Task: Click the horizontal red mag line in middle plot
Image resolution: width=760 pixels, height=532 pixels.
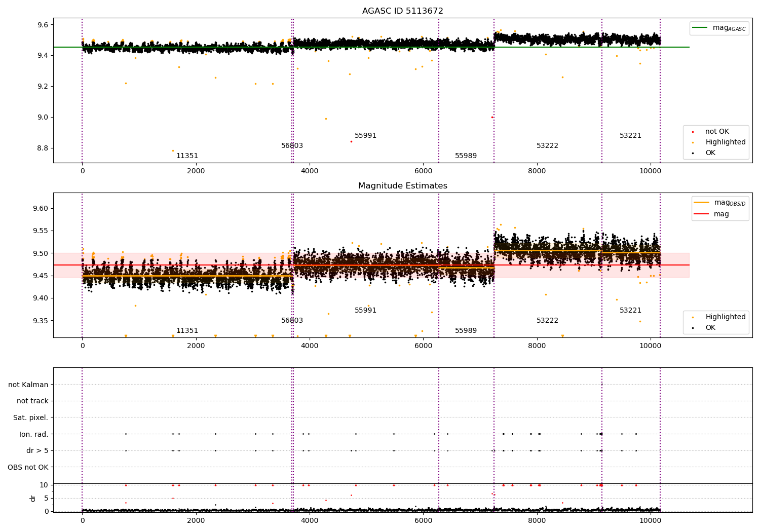Action: pyautogui.click(x=371, y=265)
